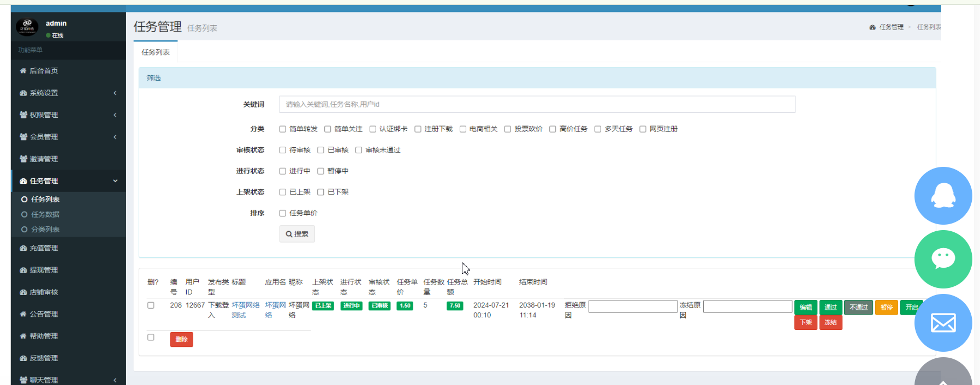Click the users icon beside 邀请管理
The image size is (980, 385).
coord(23,159)
